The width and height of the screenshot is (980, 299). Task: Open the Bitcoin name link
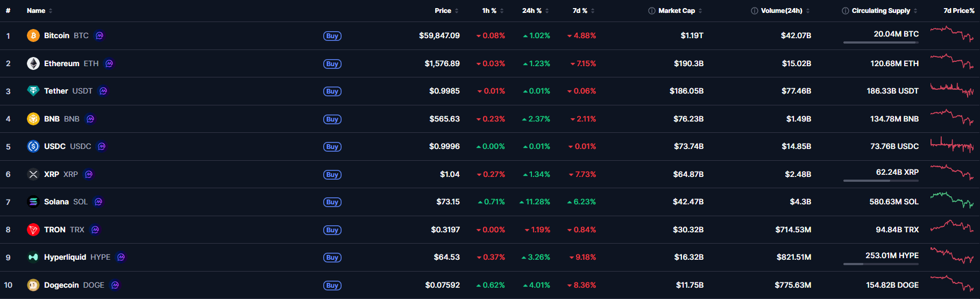pyautogui.click(x=56, y=35)
